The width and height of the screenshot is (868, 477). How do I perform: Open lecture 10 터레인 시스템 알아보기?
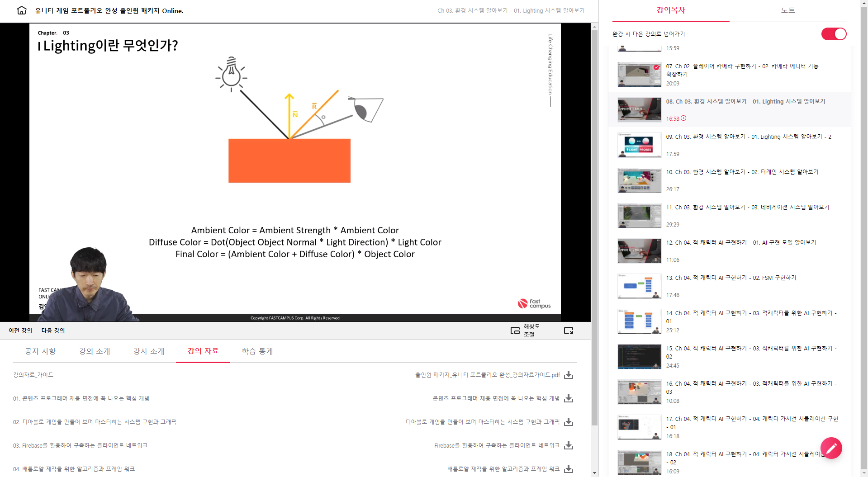click(x=730, y=180)
